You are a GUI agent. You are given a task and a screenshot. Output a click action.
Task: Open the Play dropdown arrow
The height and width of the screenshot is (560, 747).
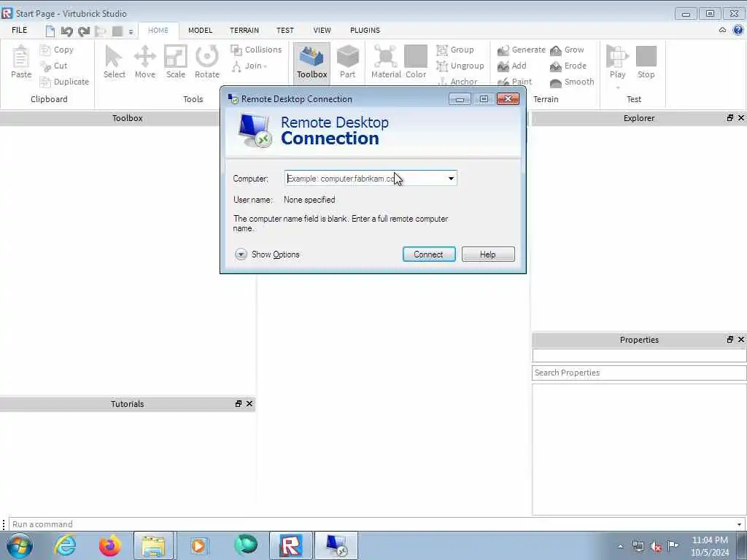(x=618, y=87)
